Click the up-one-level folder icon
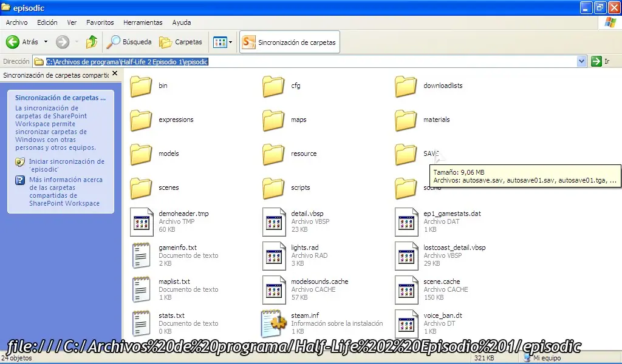Viewport: 622px width, 364px height. 92,42
